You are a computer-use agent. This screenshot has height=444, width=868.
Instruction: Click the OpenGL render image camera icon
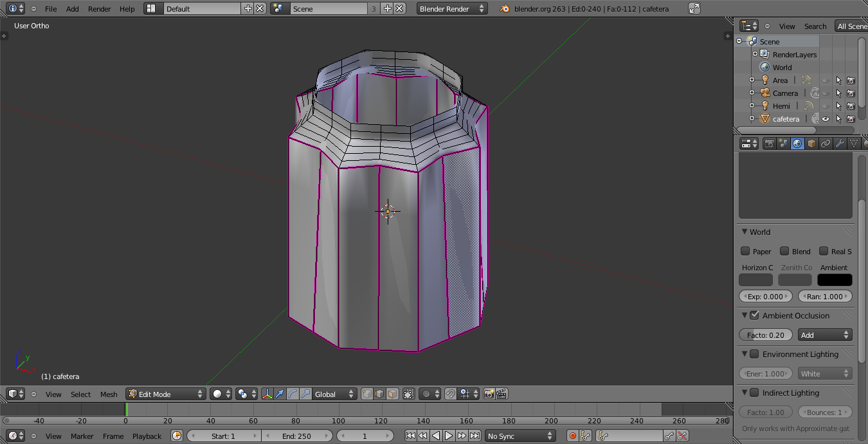click(489, 394)
